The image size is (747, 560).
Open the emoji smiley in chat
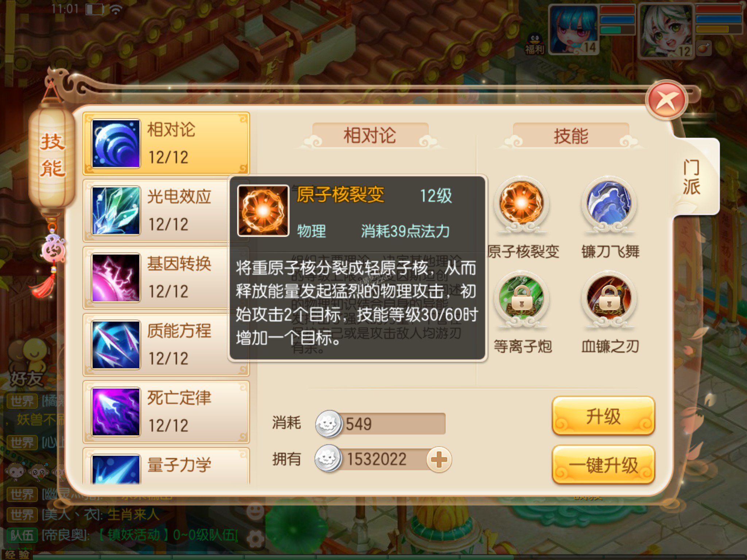point(255,511)
